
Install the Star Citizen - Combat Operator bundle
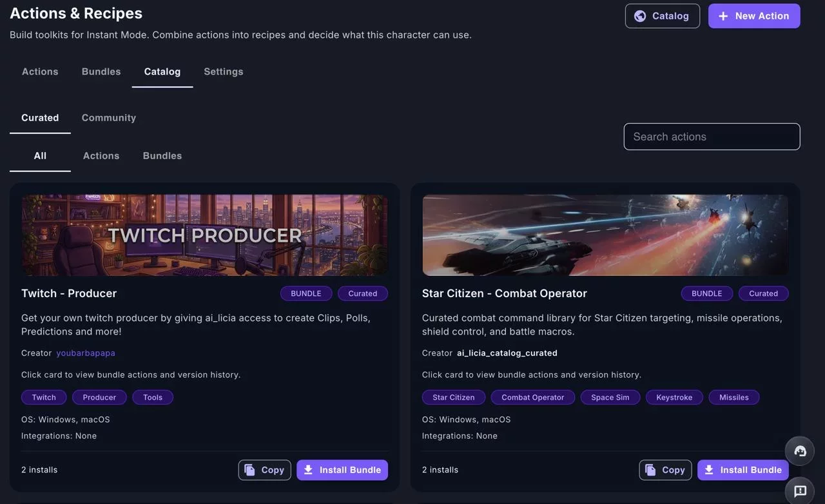(x=743, y=470)
